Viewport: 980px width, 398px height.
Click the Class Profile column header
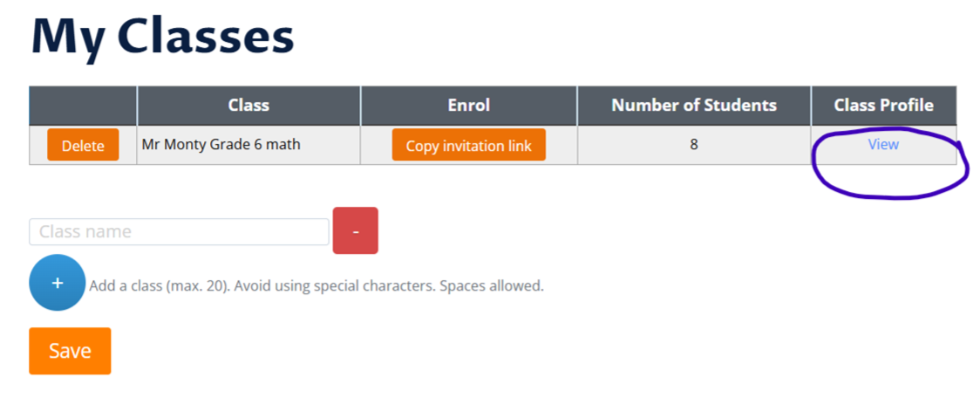pyautogui.click(x=883, y=106)
